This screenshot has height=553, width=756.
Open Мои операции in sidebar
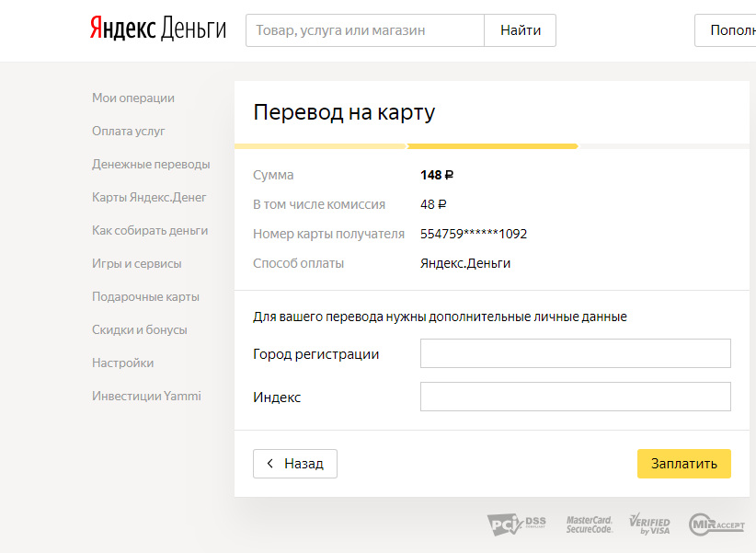(x=133, y=98)
